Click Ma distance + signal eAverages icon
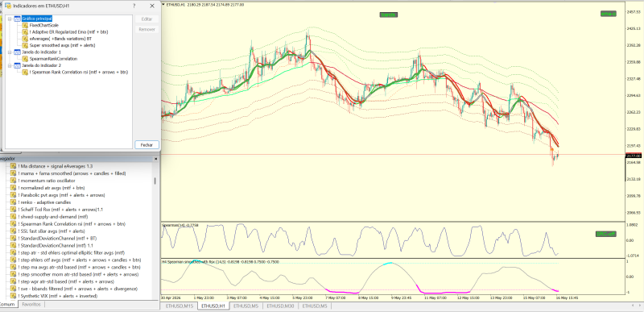This screenshot has width=644, height=312. pyautogui.click(x=13, y=166)
